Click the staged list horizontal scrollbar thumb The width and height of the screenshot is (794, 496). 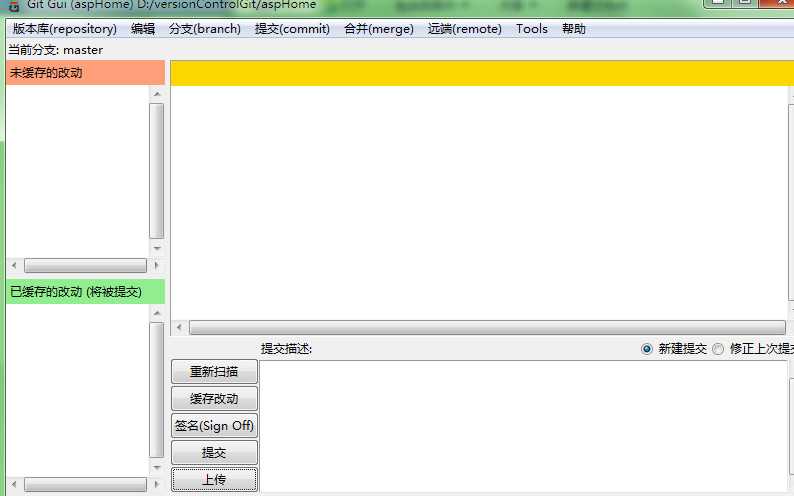tap(85, 484)
